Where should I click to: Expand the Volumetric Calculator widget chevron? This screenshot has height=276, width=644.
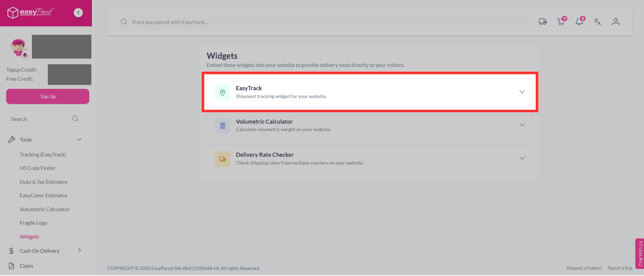(x=522, y=125)
